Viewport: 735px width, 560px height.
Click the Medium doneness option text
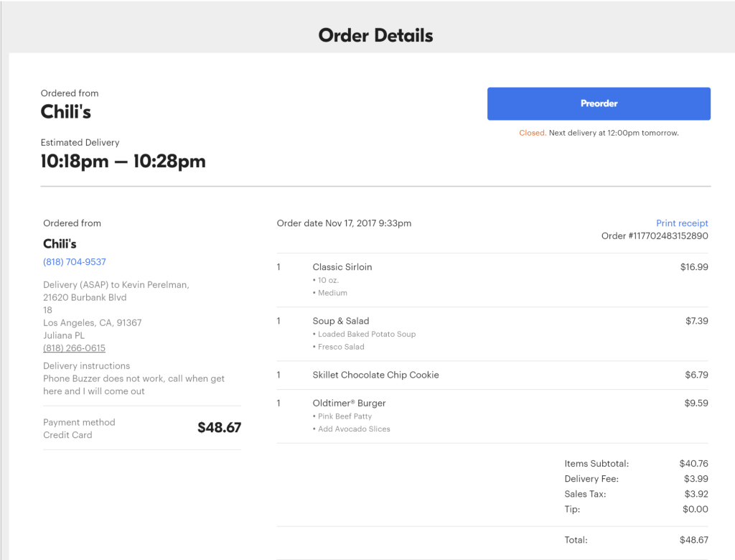coord(332,293)
